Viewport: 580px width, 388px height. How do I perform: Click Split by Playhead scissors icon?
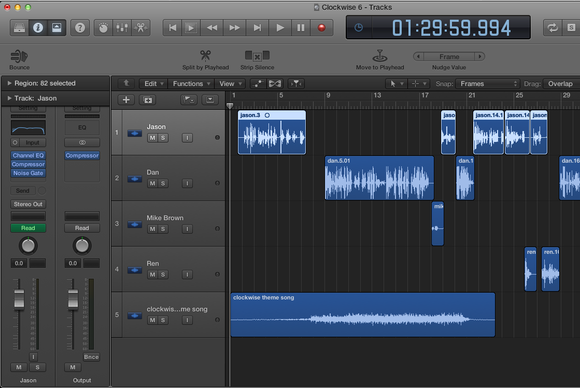pyautogui.click(x=205, y=55)
